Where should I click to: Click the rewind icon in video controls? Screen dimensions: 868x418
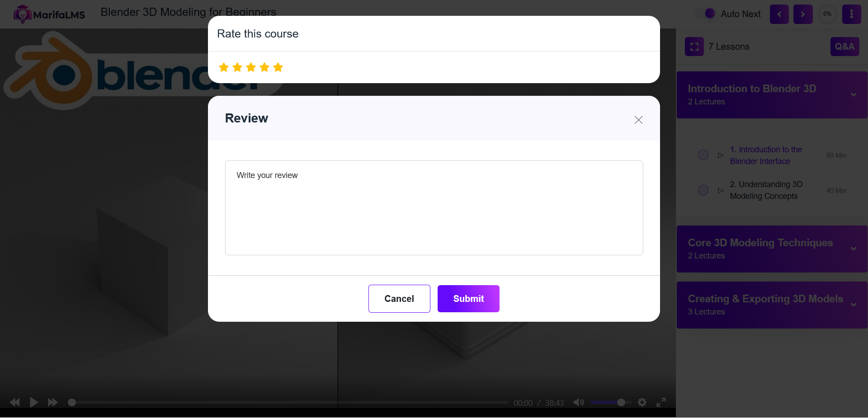14,402
